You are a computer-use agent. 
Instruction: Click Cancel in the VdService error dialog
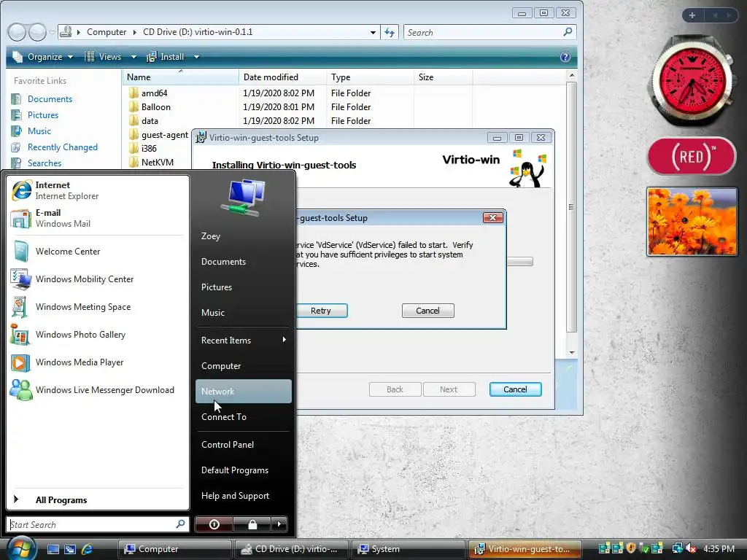[x=427, y=311]
